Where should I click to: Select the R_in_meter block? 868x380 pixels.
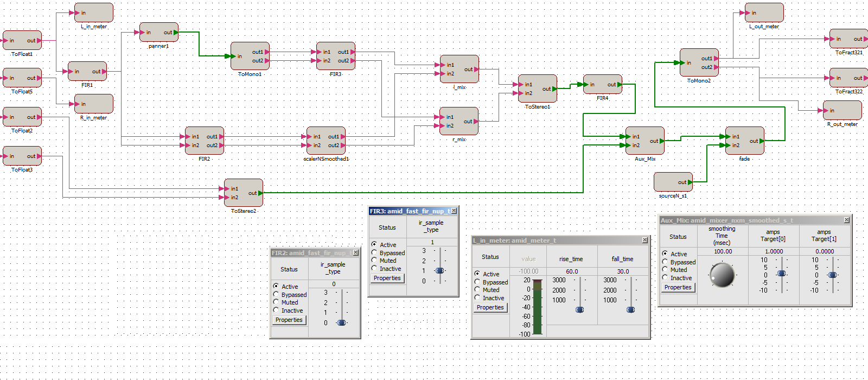[x=94, y=104]
